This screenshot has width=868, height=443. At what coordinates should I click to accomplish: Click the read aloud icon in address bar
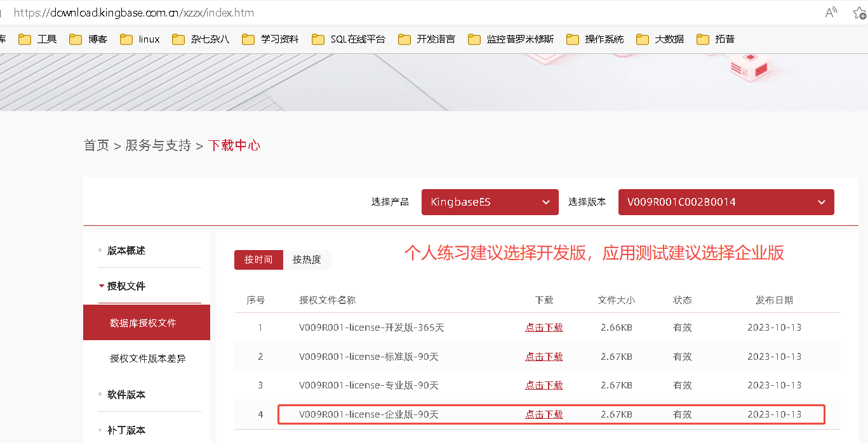(x=831, y=13)
